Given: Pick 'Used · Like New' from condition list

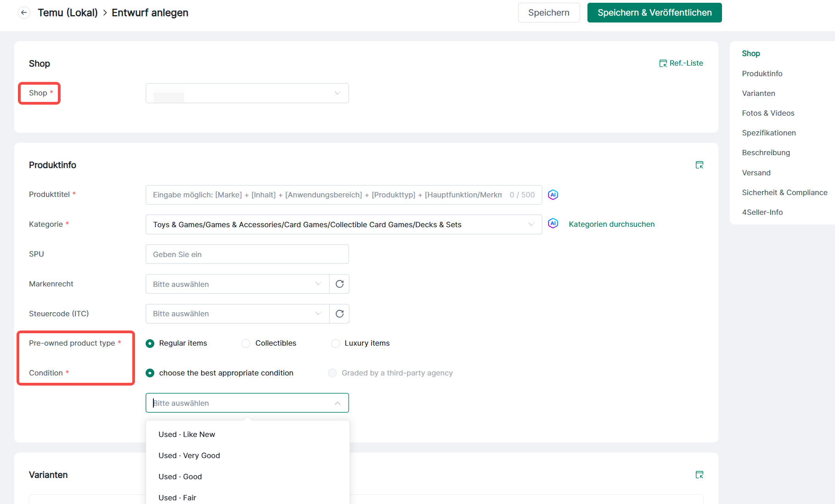Looking at the screenshot, I should [187, 434].
